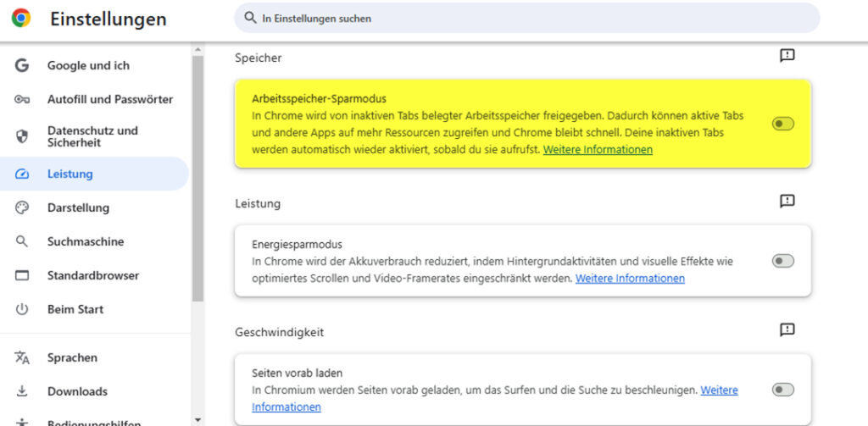Image resolution: width=868 pixels, height=426 pixels.
Task: Enable the Energiesparmodus switch
Action: pos(782,261)
